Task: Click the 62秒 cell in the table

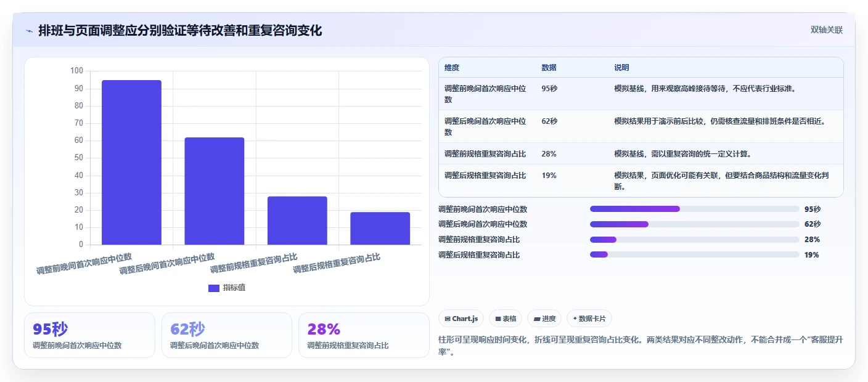Action: (549, 121)
